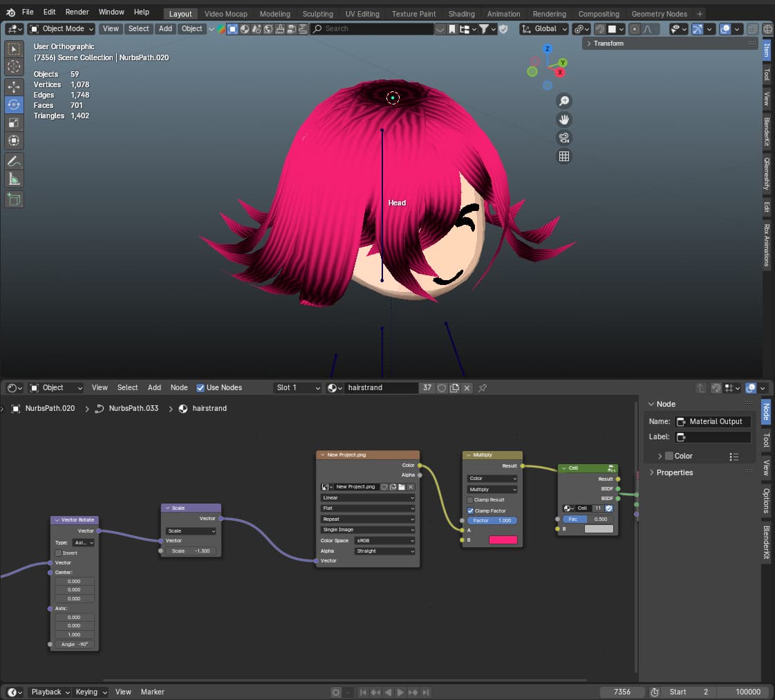The image size is (775, 700).
Task: Toggle the camera view icon in the viewport
Action: 565,138
